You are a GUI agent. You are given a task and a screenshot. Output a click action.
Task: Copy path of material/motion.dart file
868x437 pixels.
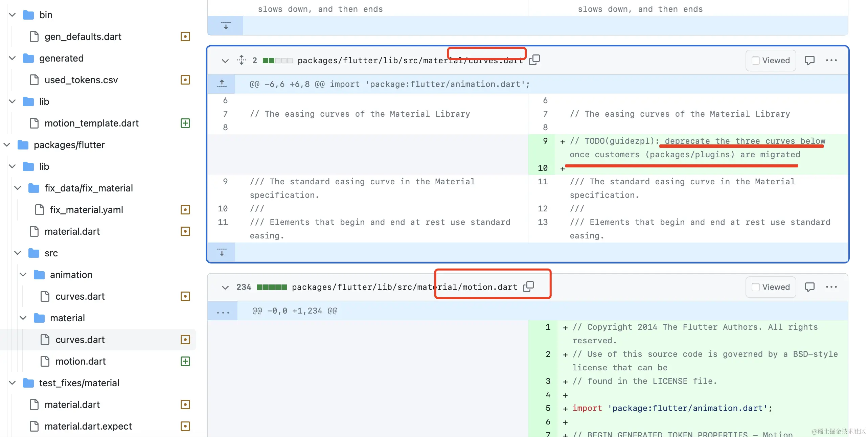point(528,286)
